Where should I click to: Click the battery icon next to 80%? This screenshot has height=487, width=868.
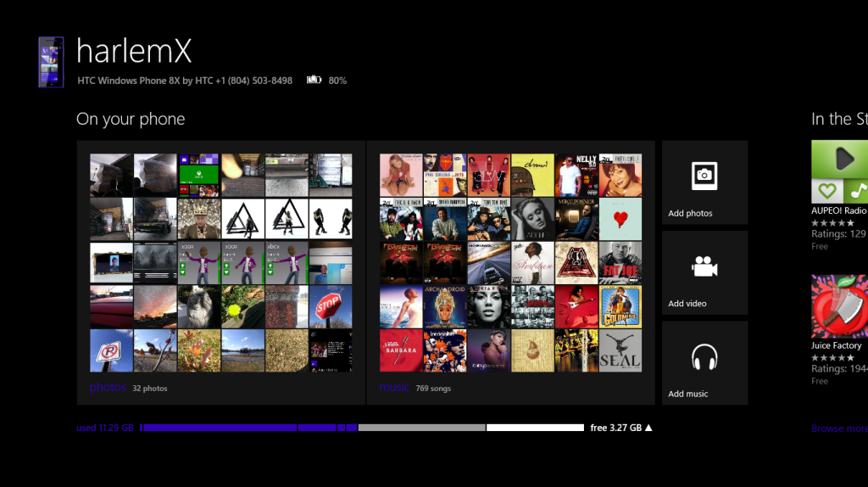(314, 80)
